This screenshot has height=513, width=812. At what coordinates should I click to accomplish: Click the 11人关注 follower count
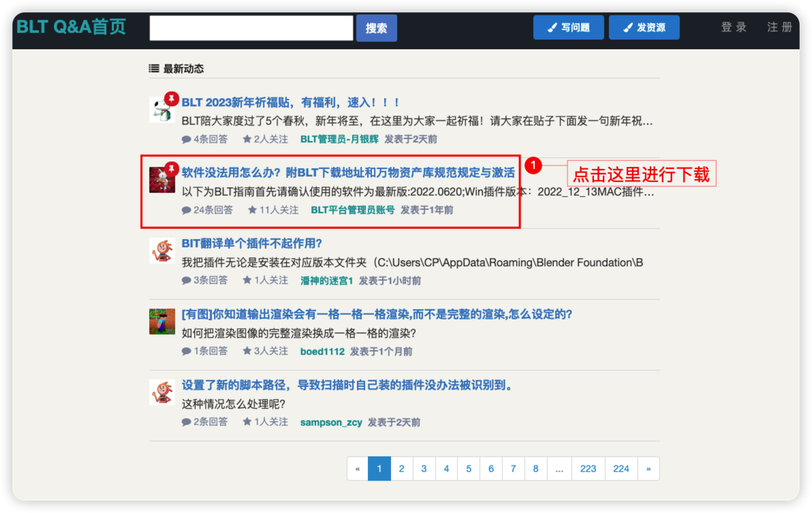click(x=279, y=210)
